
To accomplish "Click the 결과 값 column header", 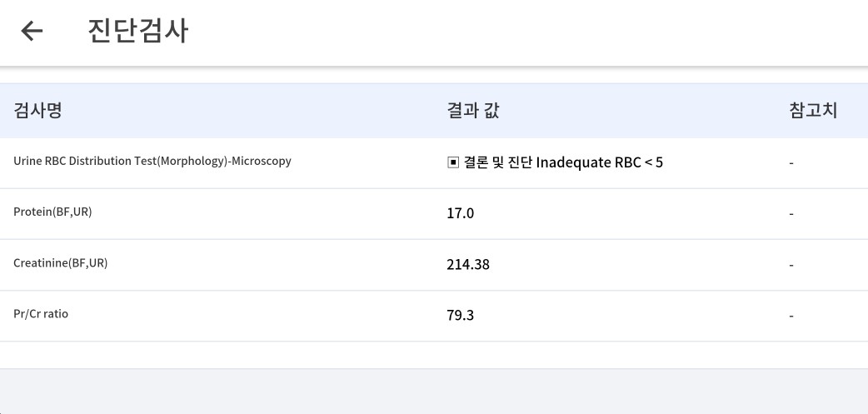I will [x=473, y=111].
